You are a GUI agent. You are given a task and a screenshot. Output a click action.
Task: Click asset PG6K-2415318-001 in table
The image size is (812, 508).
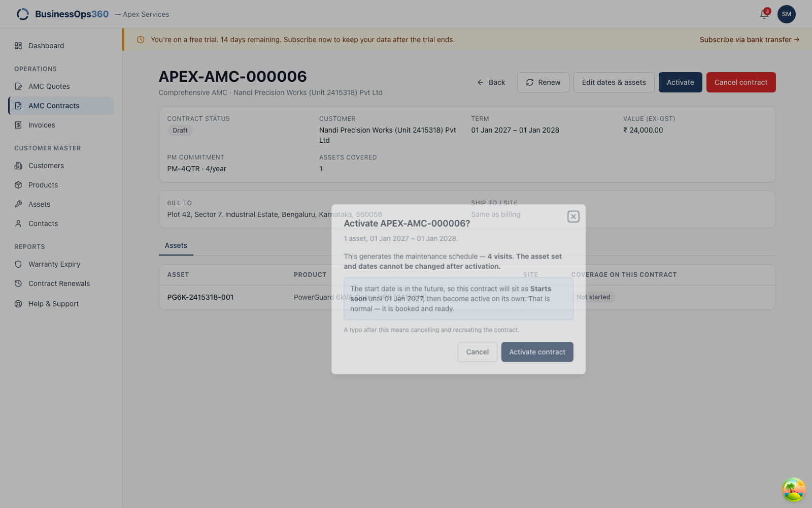pyautogui.click(x=200, y=297)
